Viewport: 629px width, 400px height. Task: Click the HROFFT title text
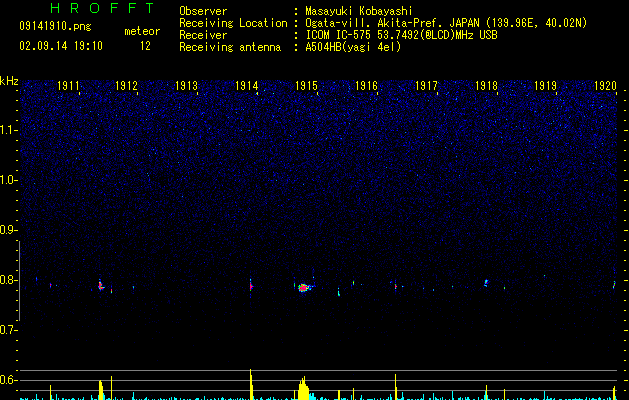102,8
